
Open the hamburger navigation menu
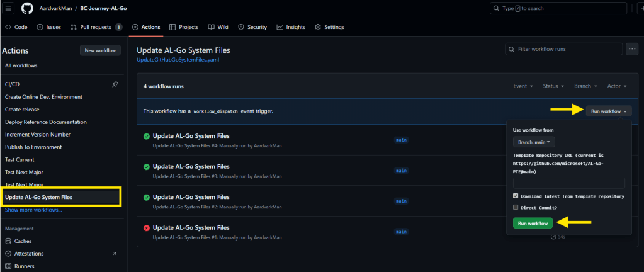point(9,8)
